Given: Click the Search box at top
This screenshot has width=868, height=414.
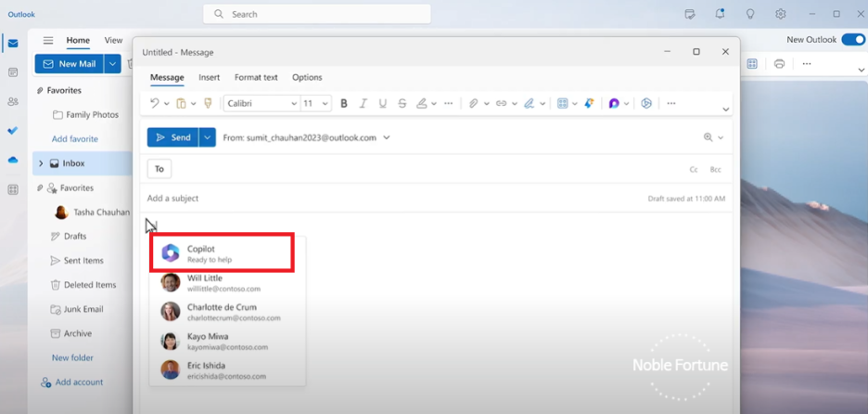Looking at the screenshot, I should click(x=316, y=14).
